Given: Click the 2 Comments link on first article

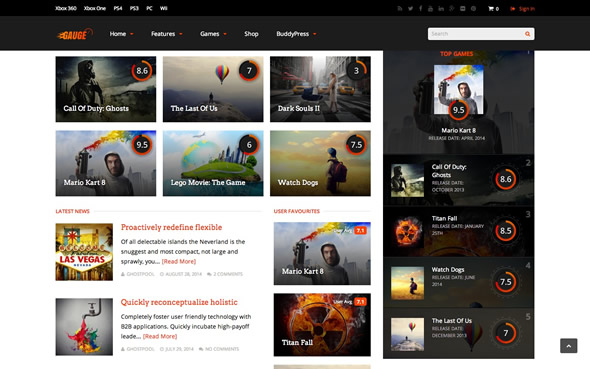Looking at the screenshot, I should tap(225, 274).
